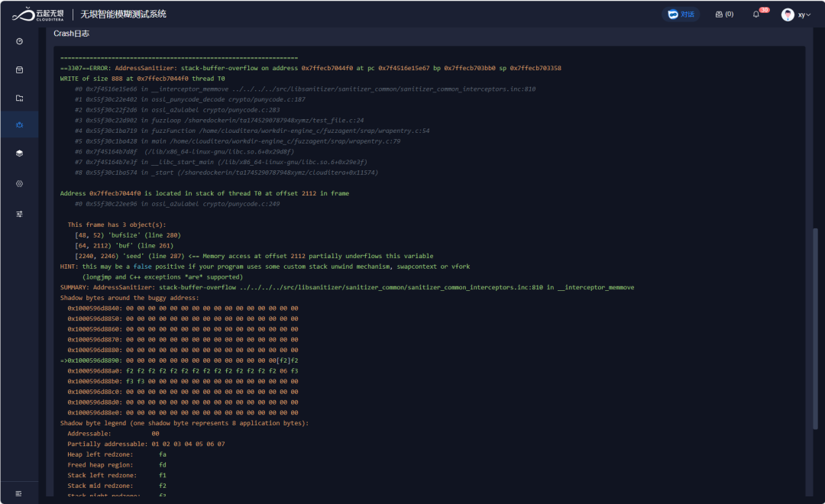
Task: Click the 'Partially addressable: 01 02 03' line
Action: point(146,444)
